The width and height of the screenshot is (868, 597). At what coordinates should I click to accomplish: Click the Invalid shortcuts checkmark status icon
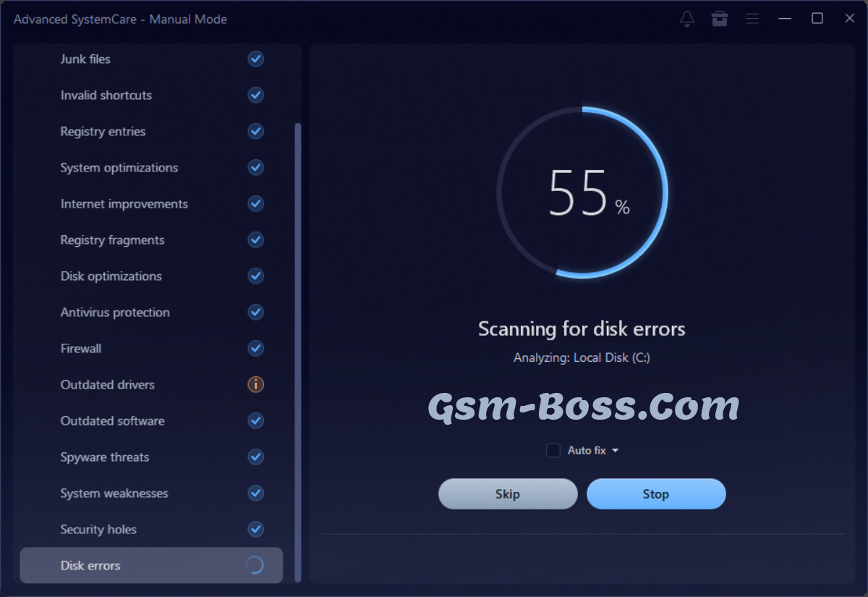coord(256,95)
